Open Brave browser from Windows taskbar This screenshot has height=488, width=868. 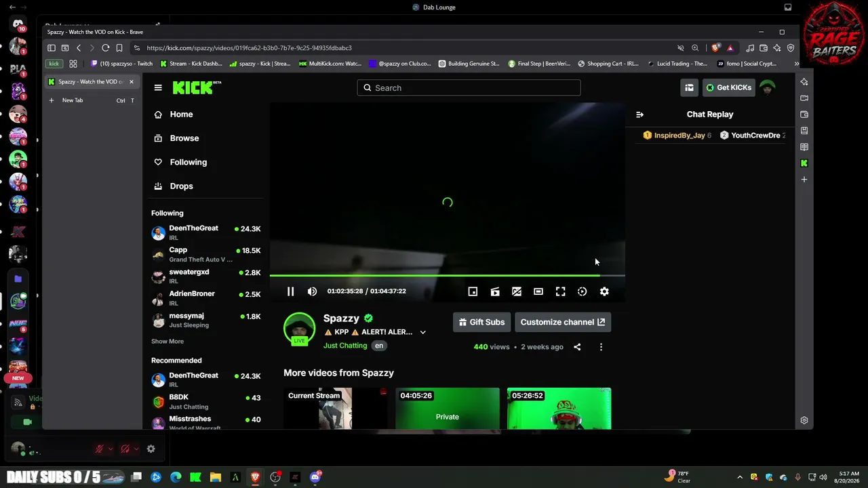tap(256, 477)
